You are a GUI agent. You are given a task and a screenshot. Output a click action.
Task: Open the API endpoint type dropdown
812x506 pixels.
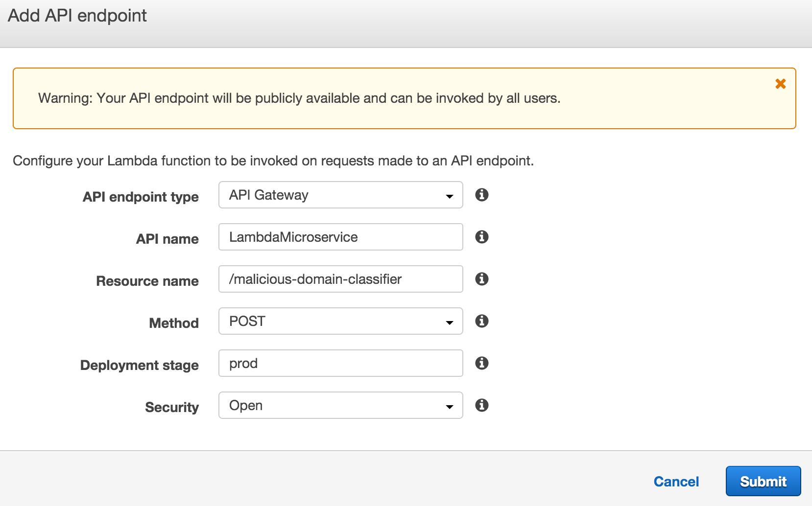click(x=340, y=195)
